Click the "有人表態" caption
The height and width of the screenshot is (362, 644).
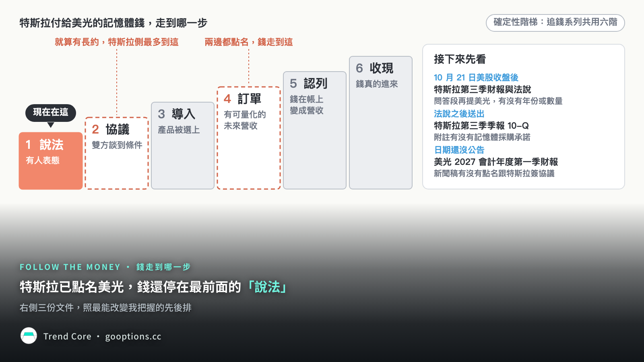[43, 160]
